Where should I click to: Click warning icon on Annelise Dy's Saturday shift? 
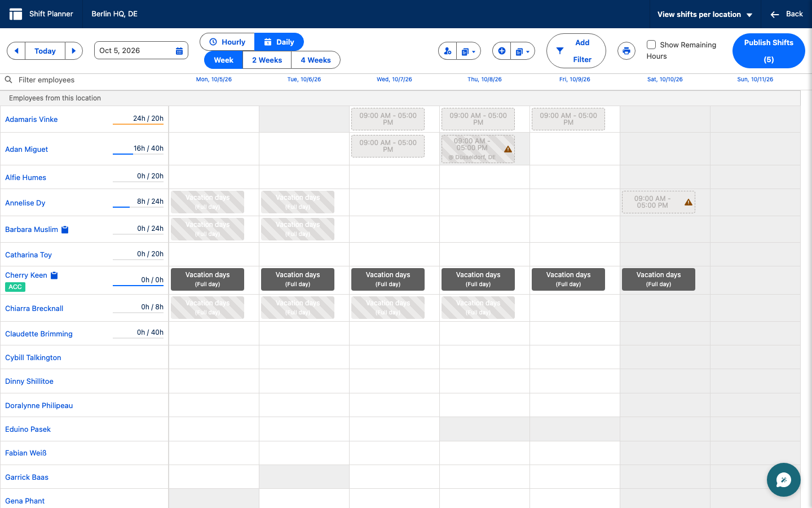pyautogui.click(x=689, y=202)
